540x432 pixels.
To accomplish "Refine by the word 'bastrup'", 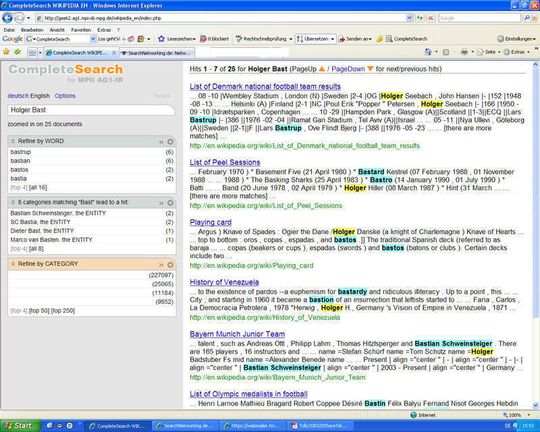I will pyautogui.click(x=21, y=152).
